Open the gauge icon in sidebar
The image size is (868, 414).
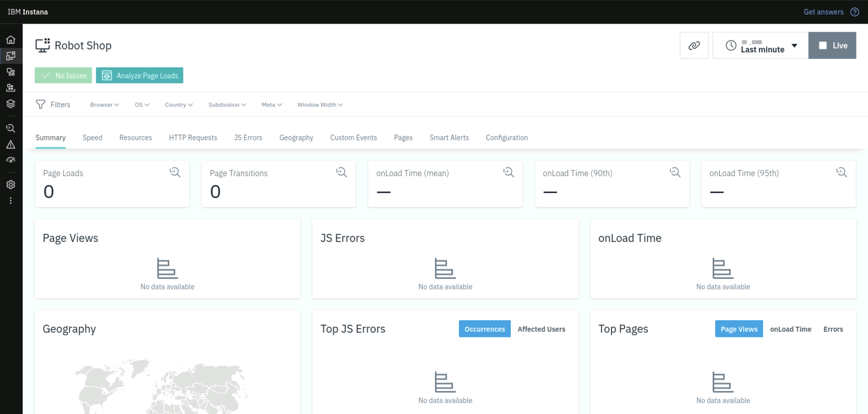click(x=11, y=160)
